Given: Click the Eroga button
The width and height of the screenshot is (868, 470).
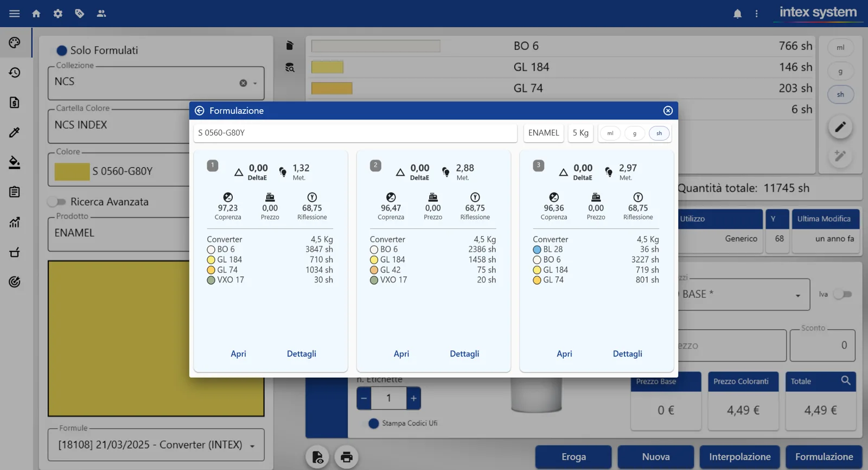Looking at the screenshot, I should (x=573, y=457).
